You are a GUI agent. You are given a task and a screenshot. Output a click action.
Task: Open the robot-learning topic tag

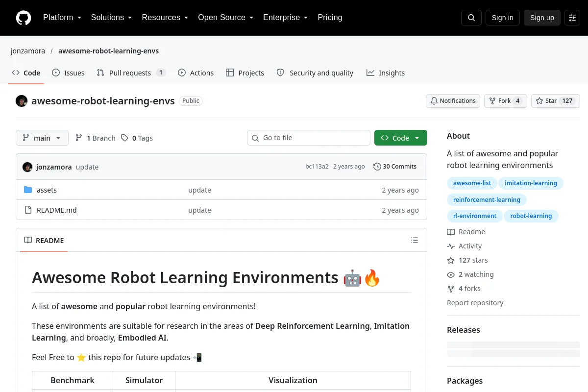[x=531, y=216]
